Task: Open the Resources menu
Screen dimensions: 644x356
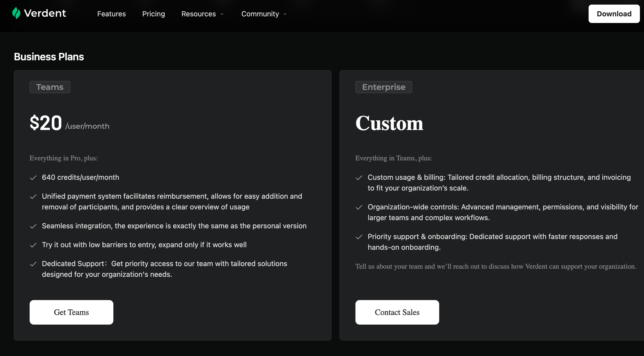Action: click(x=198, y=14)
